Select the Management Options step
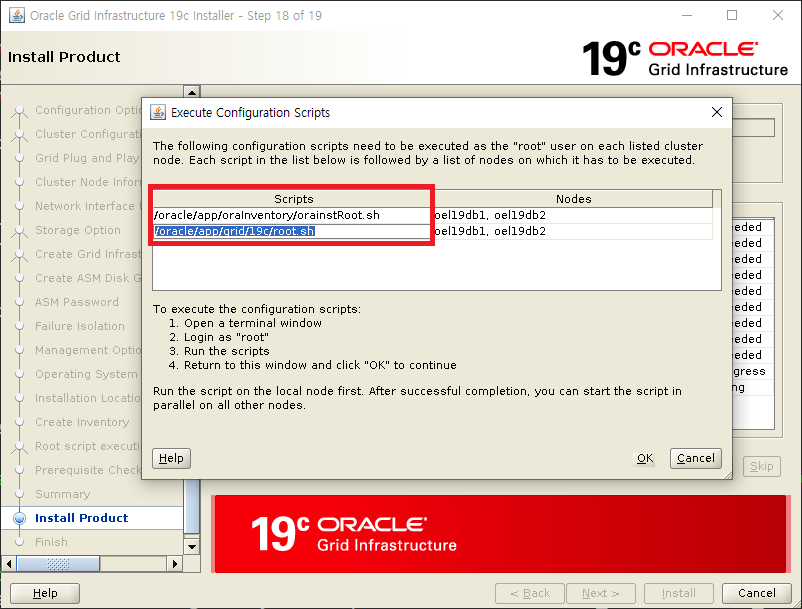802x609 pixels. click(87, 350)
